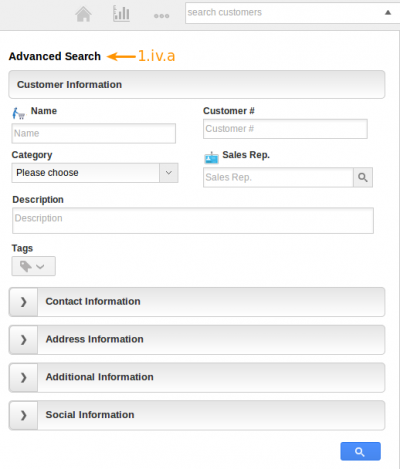Image resolution: width=400 pixels, height=469 pixels.
Task: Click the search customers field
Action: point(283,13)
